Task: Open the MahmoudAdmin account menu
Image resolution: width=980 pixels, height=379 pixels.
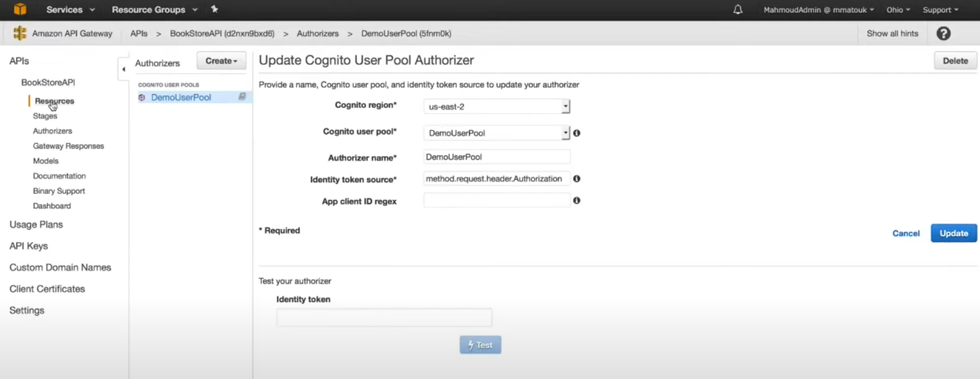Action: (x=818, y=10)
